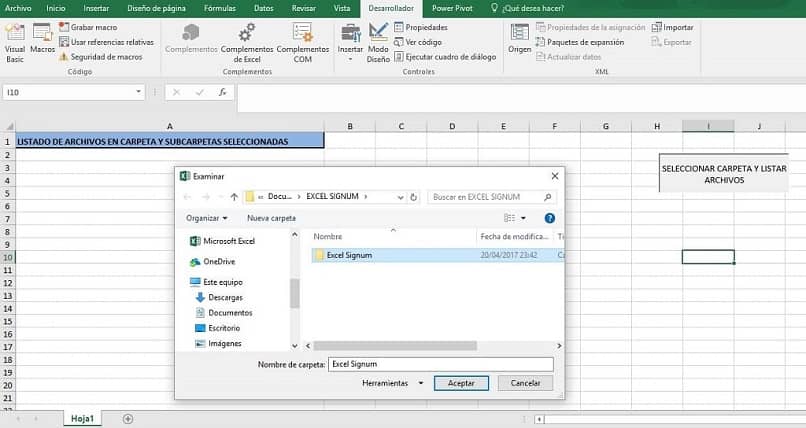Screen dimensions: 806x428
Task: Open the Herramientas dropdown in the dialog
Action: 393,383
